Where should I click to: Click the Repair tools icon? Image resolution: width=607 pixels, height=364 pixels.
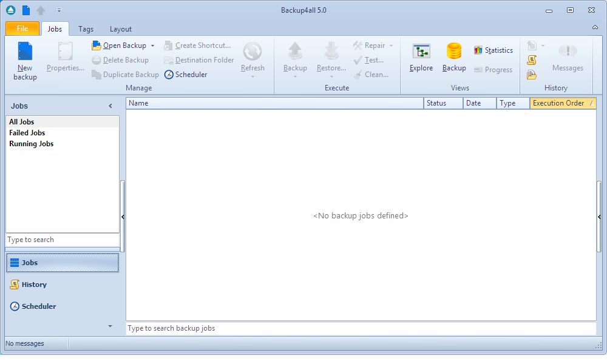click(358, 45)
